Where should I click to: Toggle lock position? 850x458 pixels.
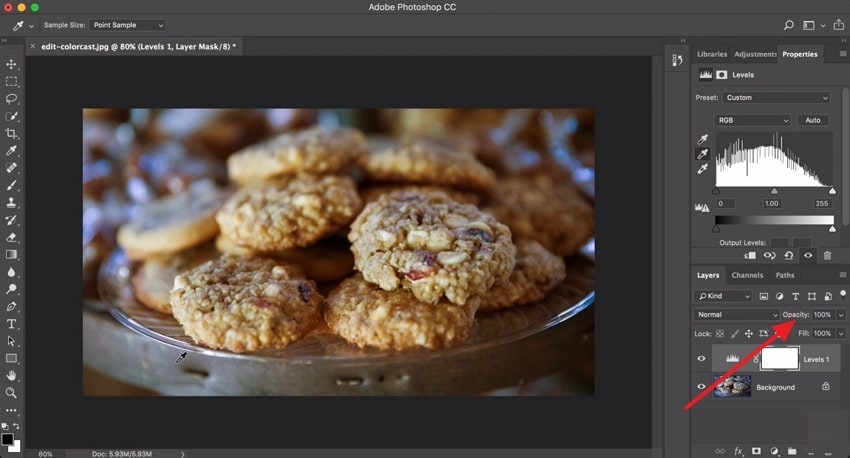(749, 334)
